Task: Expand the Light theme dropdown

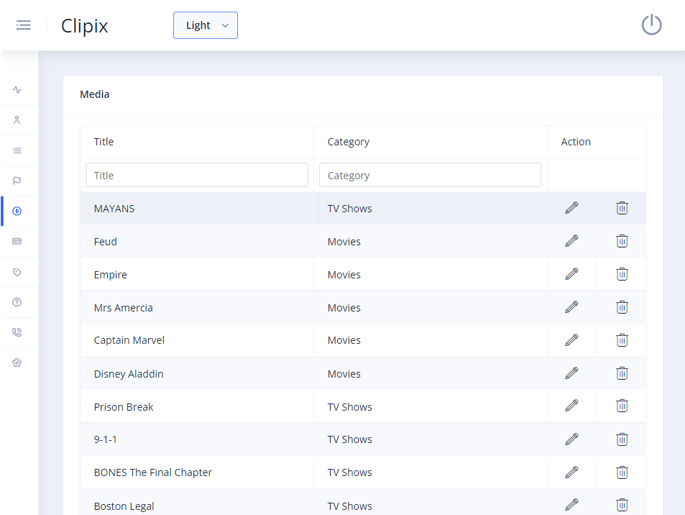Action: 205,25
